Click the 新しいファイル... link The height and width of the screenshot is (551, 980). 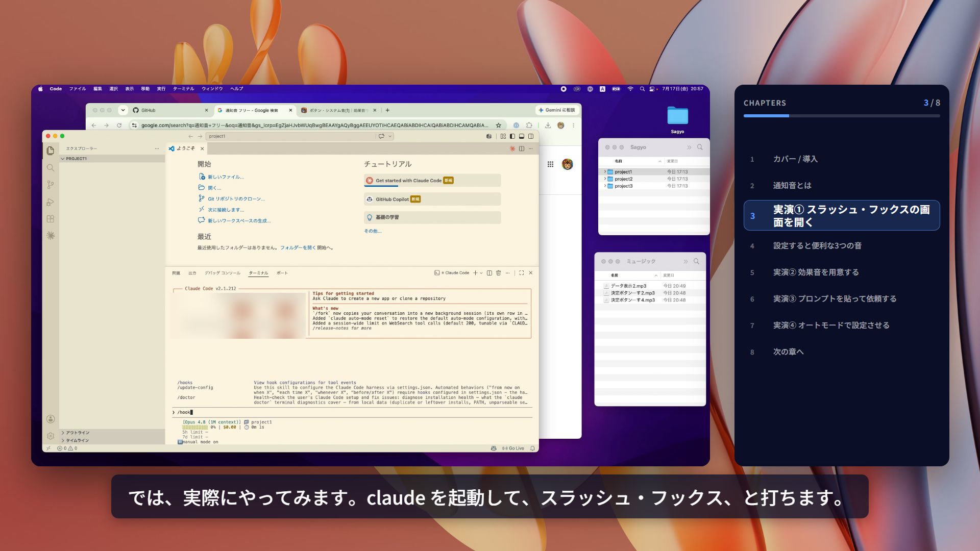pos(226,177)
